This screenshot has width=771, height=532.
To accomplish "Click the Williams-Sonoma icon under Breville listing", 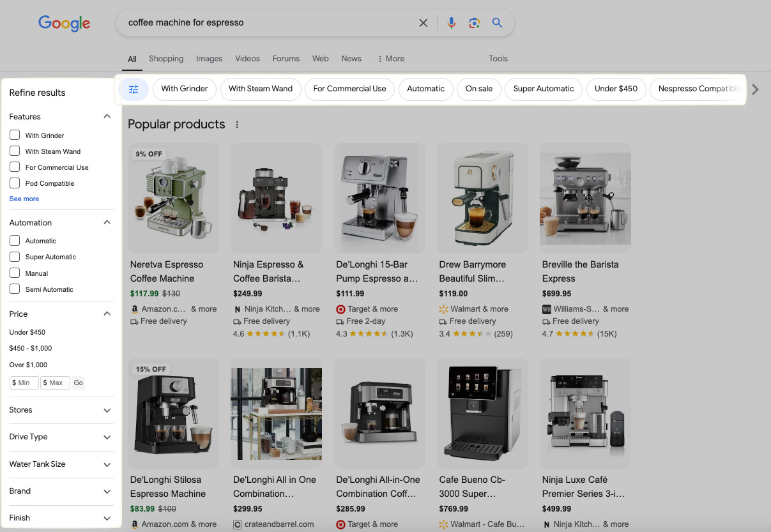I will (546, 309).
